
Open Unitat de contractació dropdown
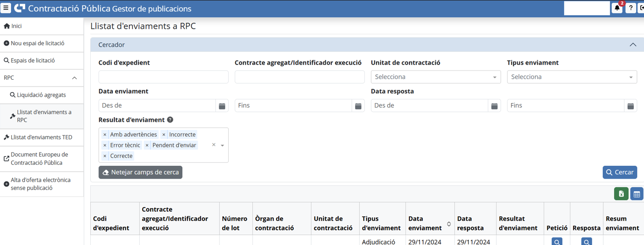tap(435, 77)
